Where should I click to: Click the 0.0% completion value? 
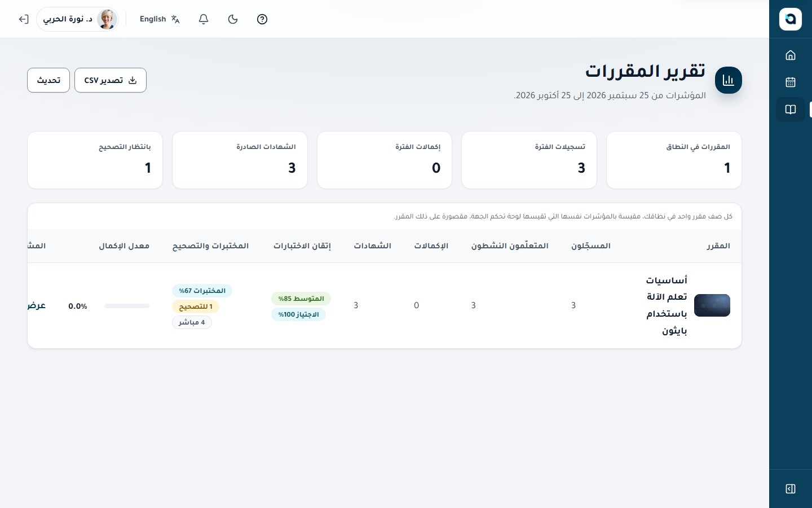[x=78, y=306]
